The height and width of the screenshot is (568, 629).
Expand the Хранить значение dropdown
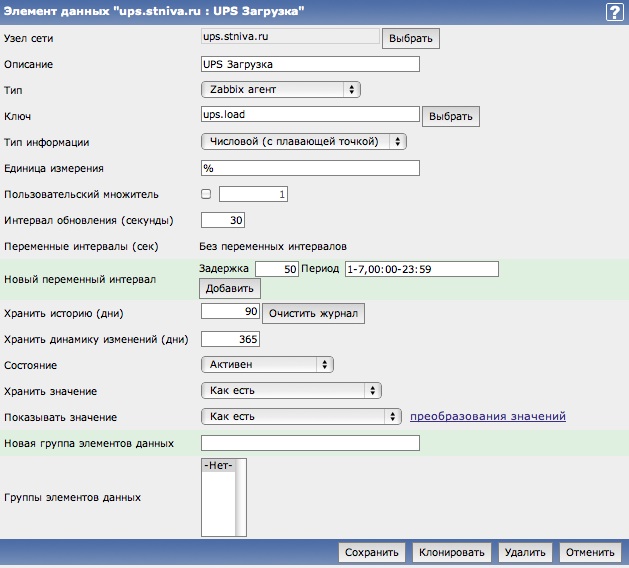pyautogui.click(x=291, y=391)
